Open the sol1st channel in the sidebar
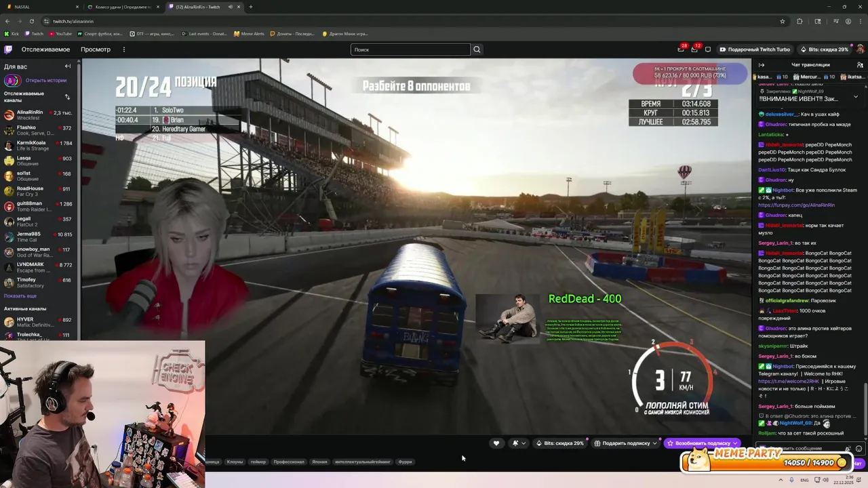This screenshot has width=868, height=488. (x=39, y=176)
